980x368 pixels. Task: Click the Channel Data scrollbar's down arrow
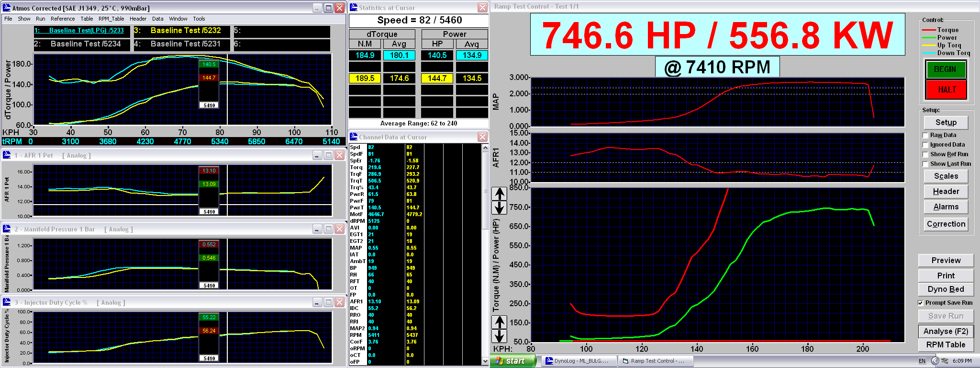485,360
